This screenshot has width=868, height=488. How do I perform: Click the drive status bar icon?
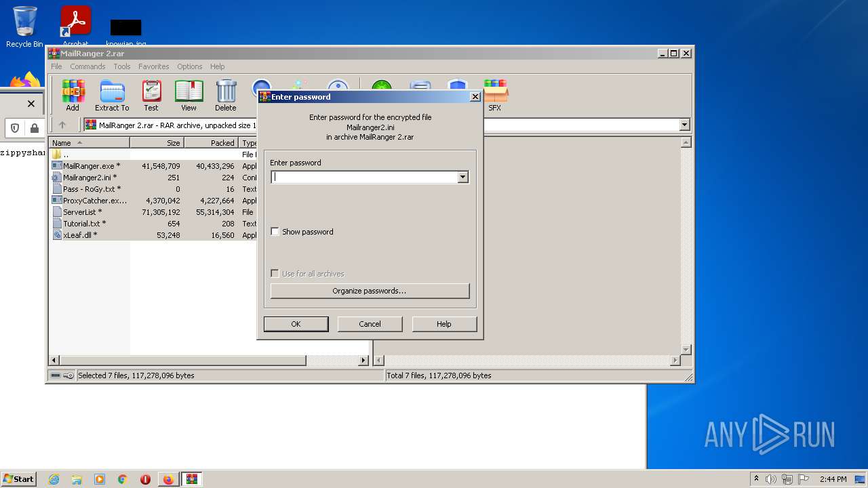[56, 375]
